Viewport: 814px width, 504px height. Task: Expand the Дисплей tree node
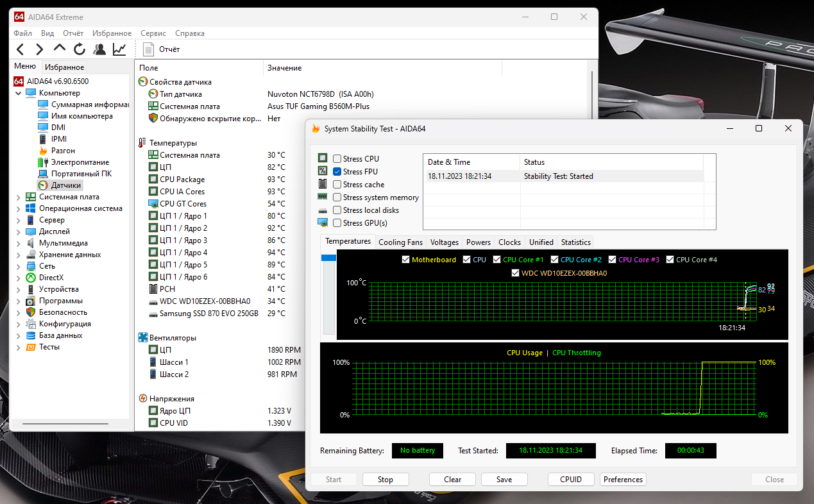point(18,231)
